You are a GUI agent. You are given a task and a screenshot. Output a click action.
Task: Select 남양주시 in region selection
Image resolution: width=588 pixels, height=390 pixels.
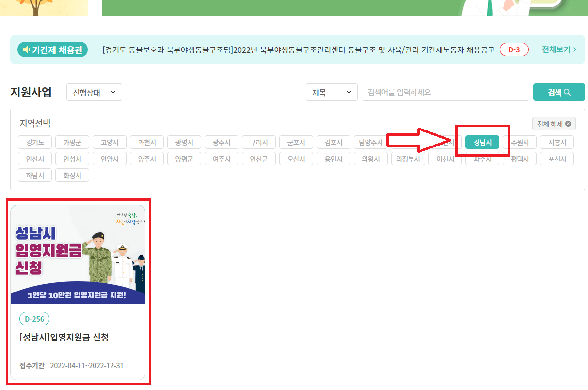371,142
